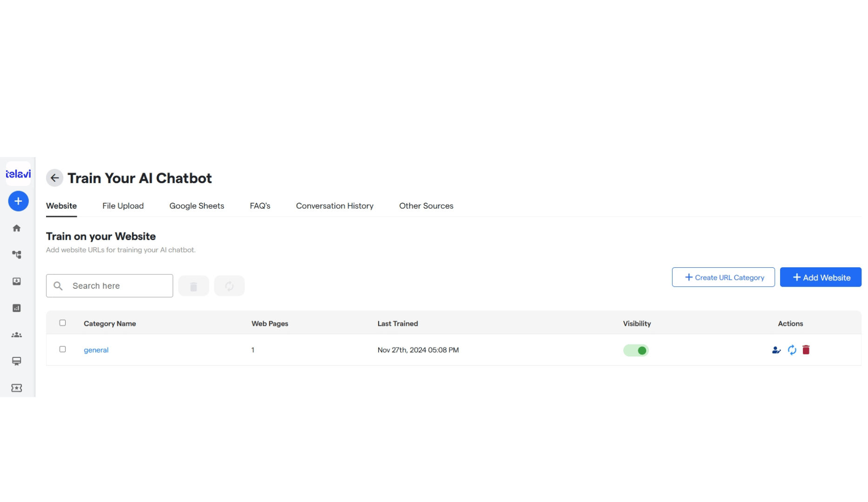Click the magnifier icon in search box
Viewport: 868px width, 502px height.
[x=58, y=286]
